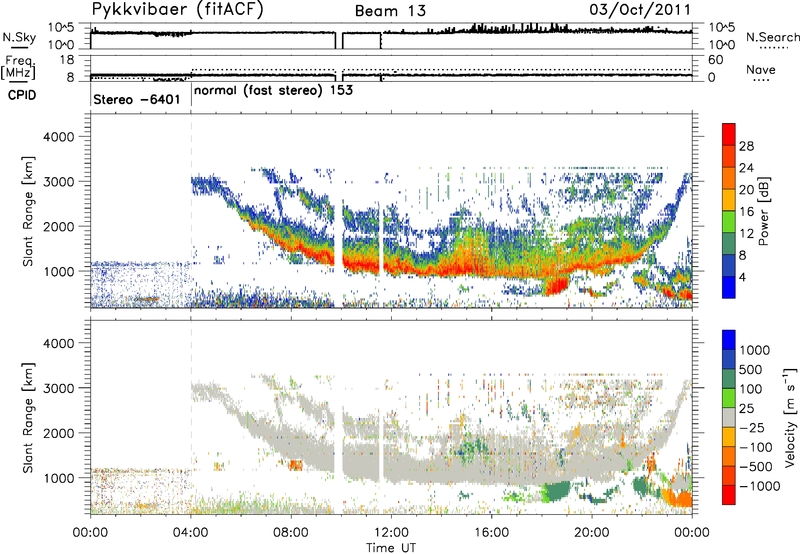This screenshot has height=554, width=800.
Task: Click the '-25' tick on velocity colorbar
Action: pyautogui.click(x=752, y=427)
